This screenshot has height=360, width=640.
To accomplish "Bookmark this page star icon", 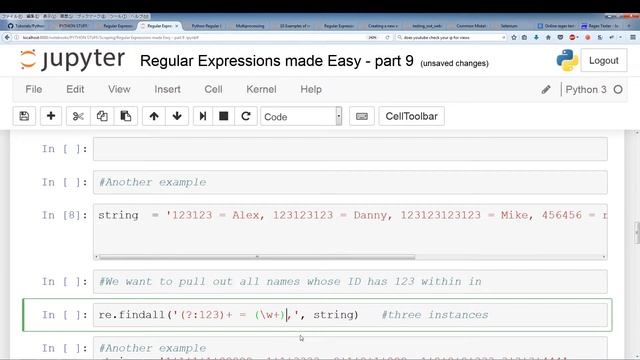I will (514, 37).
